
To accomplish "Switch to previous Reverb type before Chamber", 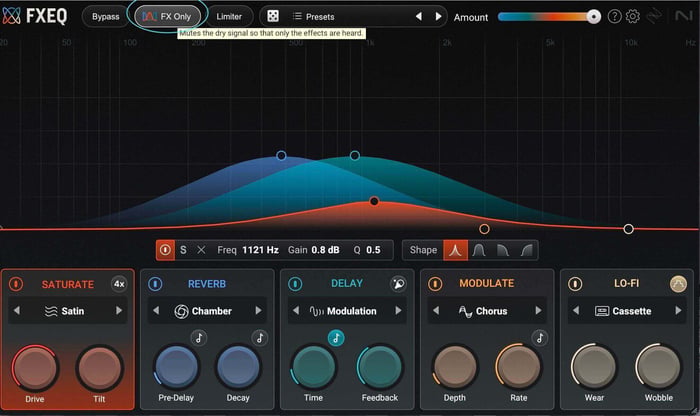I will (156, 310).
